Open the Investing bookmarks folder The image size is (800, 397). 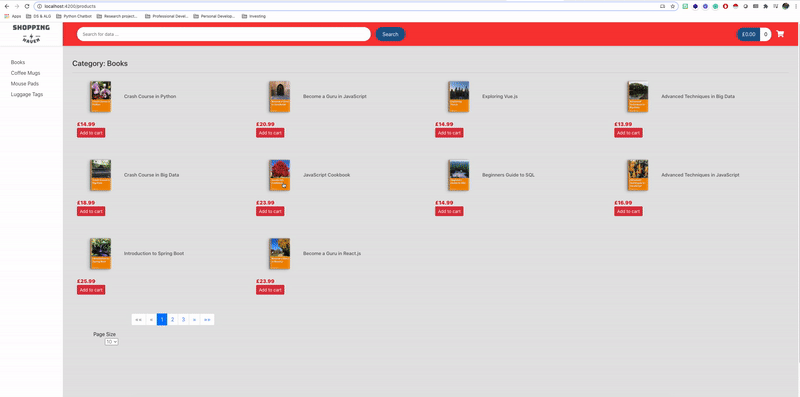(x=254, y=16)
